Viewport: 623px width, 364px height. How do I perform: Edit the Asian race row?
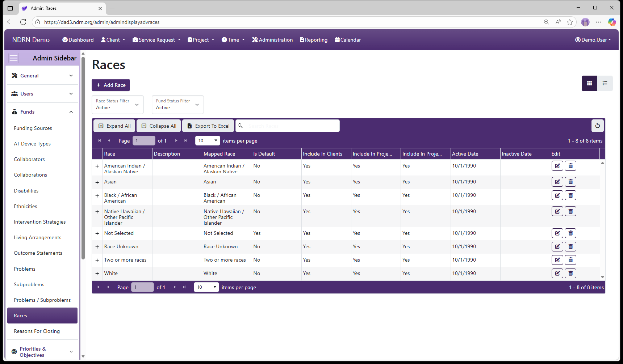557,182
